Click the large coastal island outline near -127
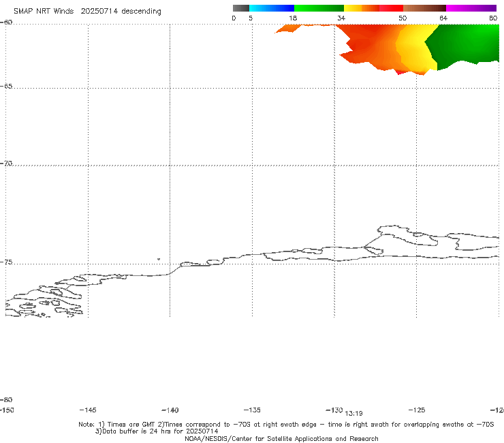The image size is (504, 443). point(408,236)
